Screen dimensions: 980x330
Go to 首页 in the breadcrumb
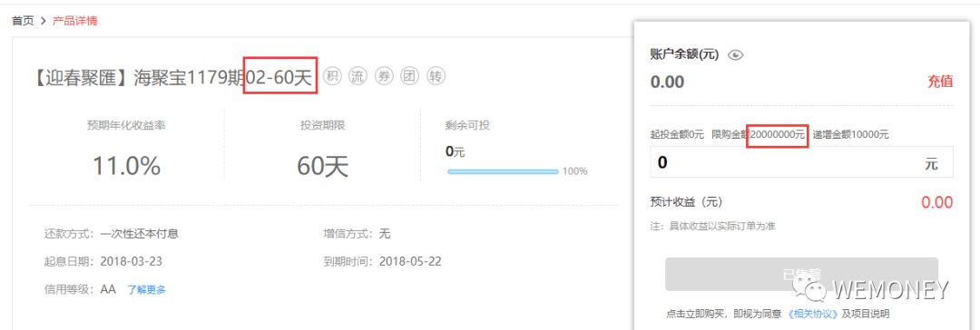tap(23, 21)
